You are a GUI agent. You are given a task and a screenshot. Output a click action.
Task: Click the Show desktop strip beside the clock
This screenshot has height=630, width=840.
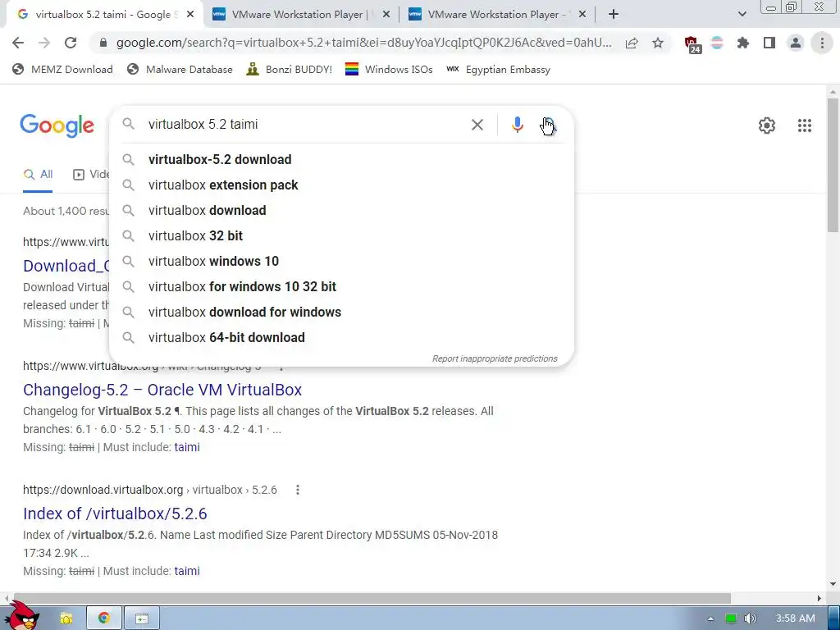click(x=833, y=619)
